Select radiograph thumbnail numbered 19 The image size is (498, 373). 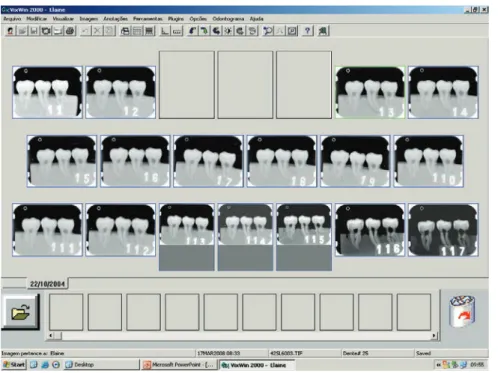355,161
